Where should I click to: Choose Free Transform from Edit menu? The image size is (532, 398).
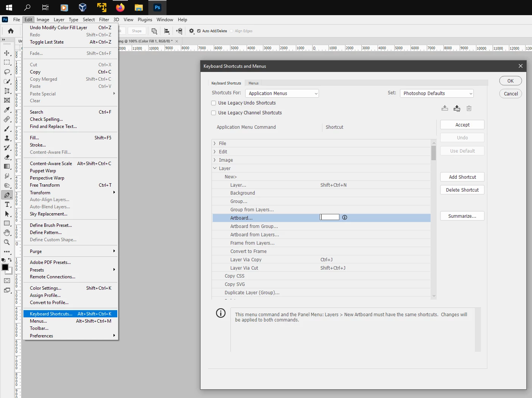tap(70, 185)
